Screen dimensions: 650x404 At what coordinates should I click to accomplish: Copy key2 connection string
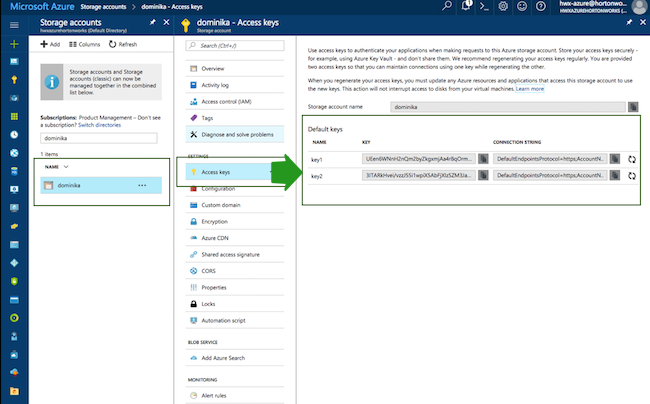tap(615, 176)
